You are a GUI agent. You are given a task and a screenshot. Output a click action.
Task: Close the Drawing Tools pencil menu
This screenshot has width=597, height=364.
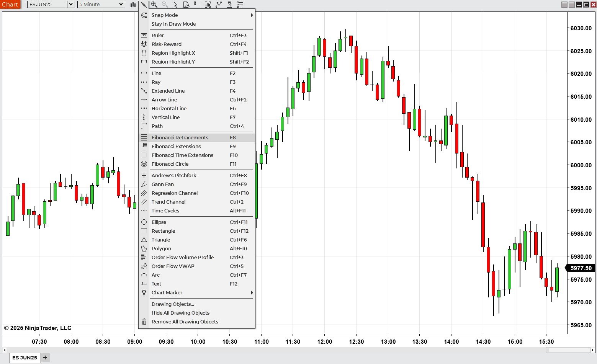click(143, 5)
